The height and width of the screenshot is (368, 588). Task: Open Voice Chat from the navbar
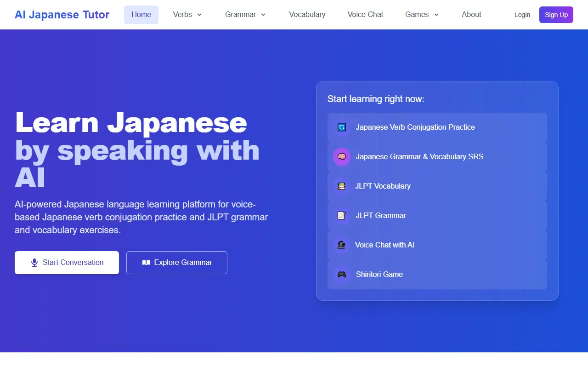pyautogui.click(x=365, y=15)
